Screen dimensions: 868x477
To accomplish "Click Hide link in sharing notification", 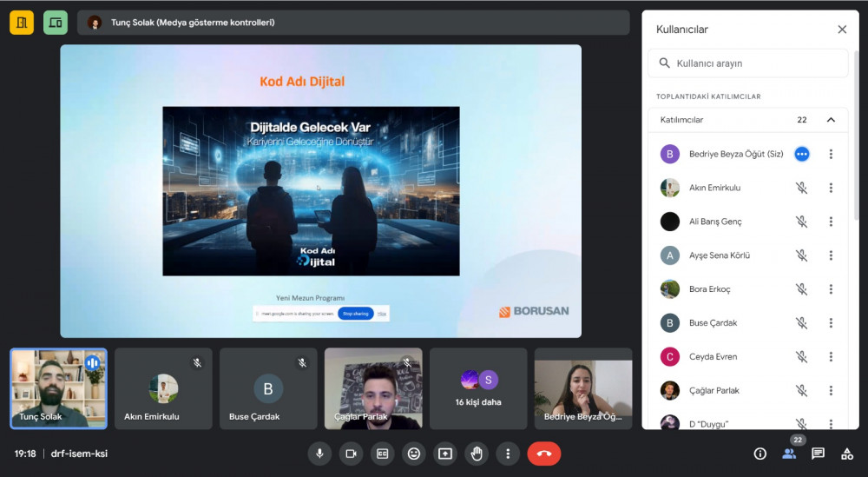I will coord(382,314).
